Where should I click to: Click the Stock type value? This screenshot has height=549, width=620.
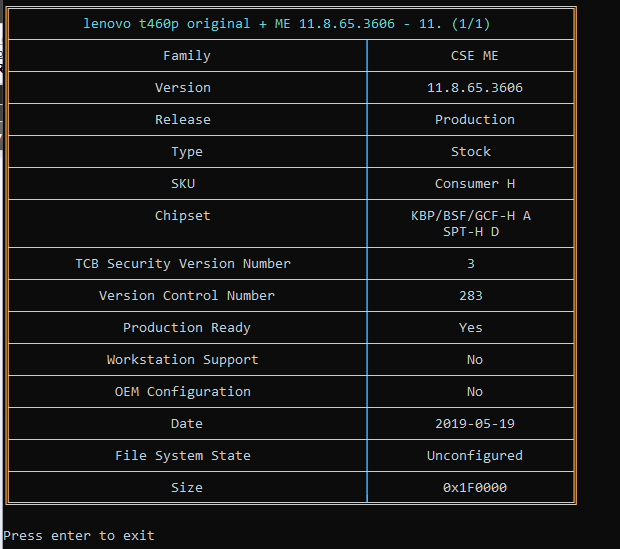tap(470, 152)
